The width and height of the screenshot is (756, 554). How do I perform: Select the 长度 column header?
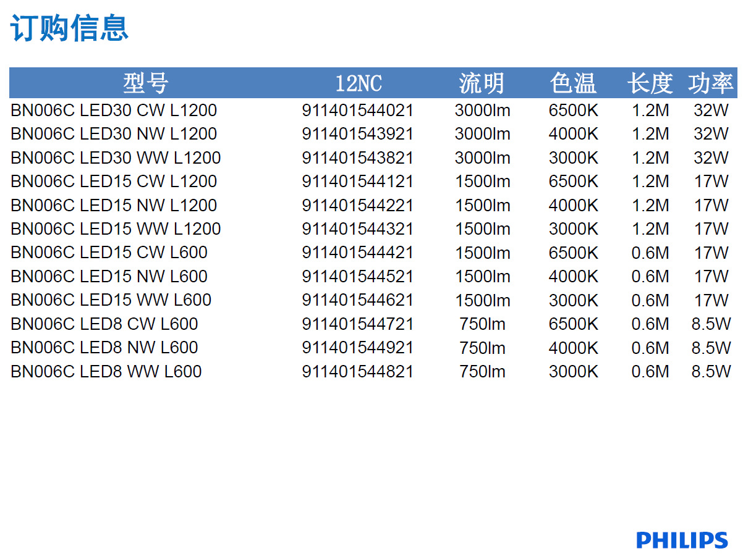[x=650, y=83]
